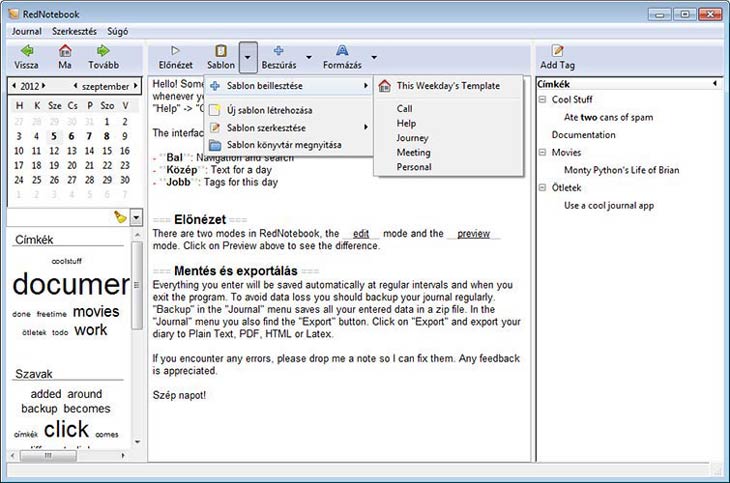The height and width of the screenshot is (483, 730).
Task: Click the Tovább forward arrow icon
Action: click(x=103, y=51)
